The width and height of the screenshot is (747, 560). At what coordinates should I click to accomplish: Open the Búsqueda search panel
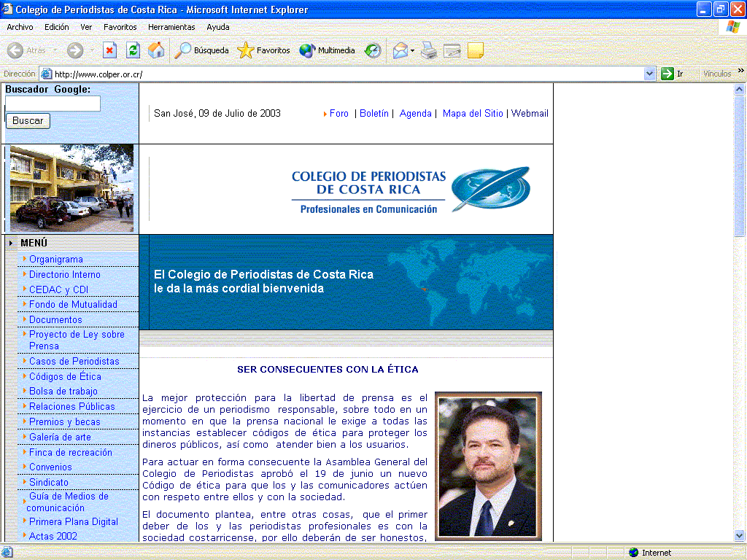202,50
